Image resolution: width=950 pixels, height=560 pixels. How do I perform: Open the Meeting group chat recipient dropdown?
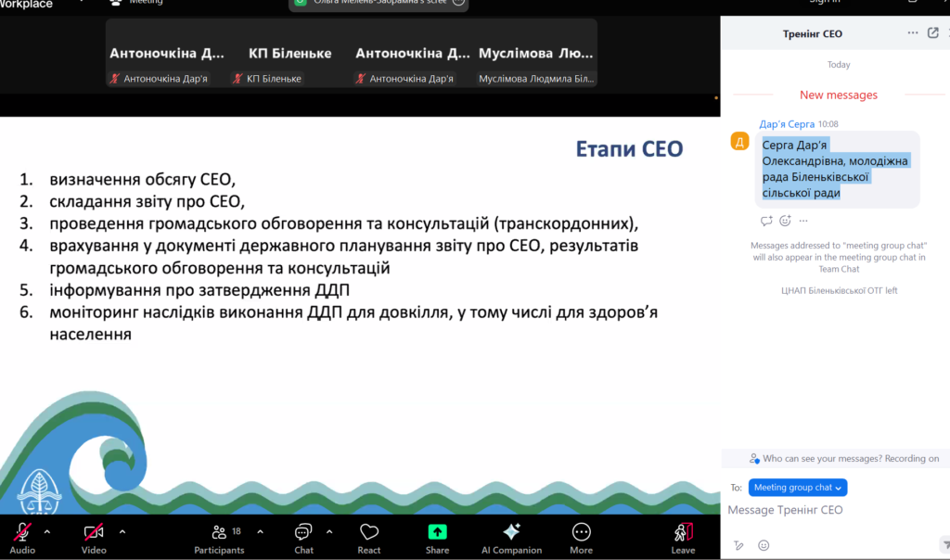(x=797, y=488)
